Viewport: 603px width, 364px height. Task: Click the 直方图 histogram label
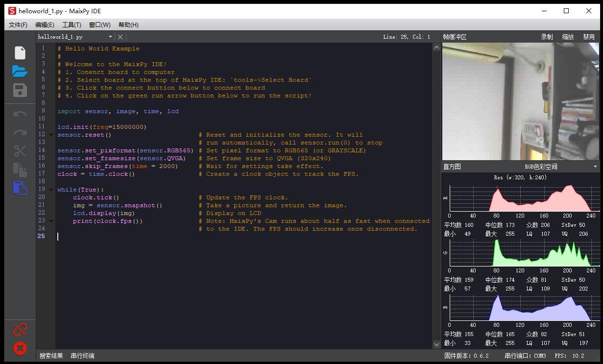452,167
